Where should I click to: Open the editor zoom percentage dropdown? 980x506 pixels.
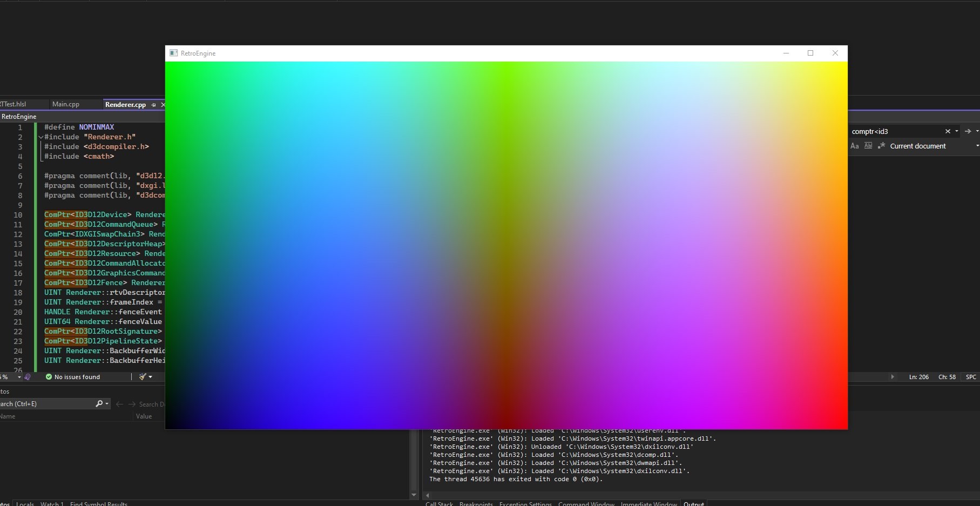[x=19, y=377]
